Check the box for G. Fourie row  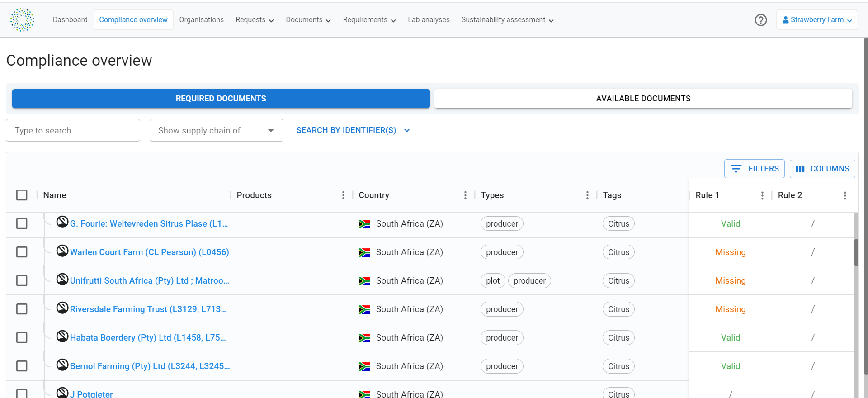pos(22,223)
